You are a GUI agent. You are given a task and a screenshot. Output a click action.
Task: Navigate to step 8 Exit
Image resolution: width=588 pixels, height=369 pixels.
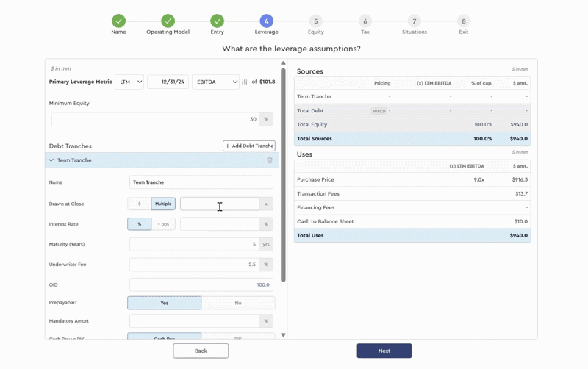pyautogui.click(x=463, y=21)
